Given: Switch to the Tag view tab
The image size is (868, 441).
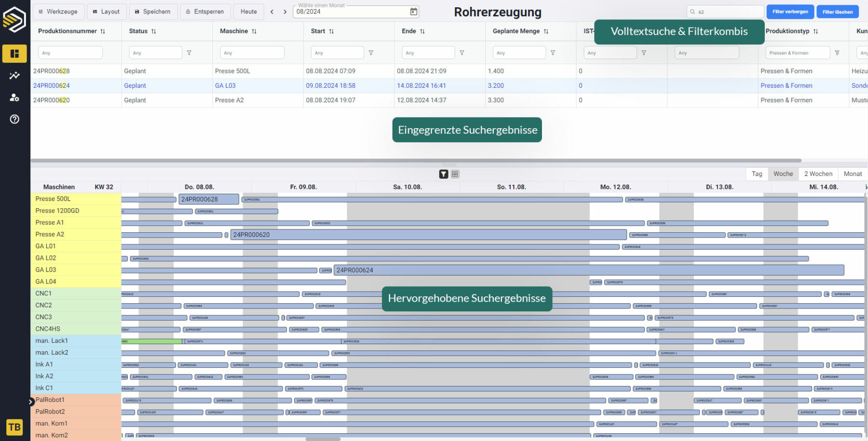Looking at the screenshot, I should tap(757, 174).
